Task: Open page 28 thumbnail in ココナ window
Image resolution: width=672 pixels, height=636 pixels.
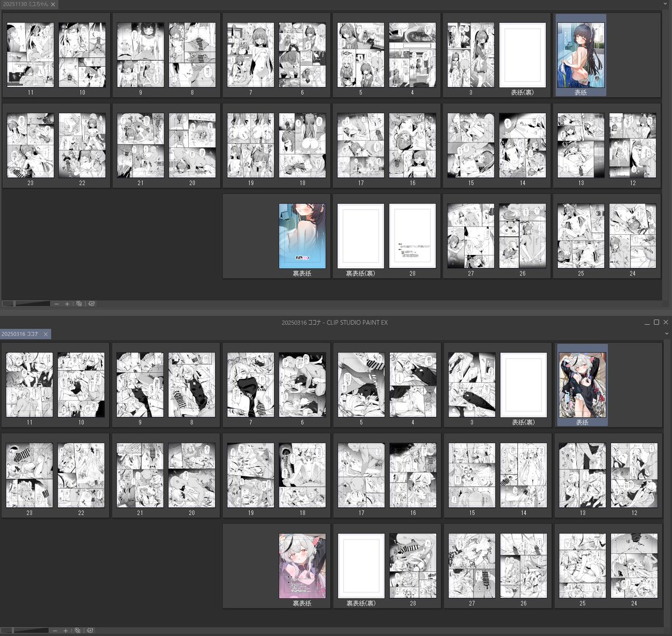Action: tap(413, 566)
